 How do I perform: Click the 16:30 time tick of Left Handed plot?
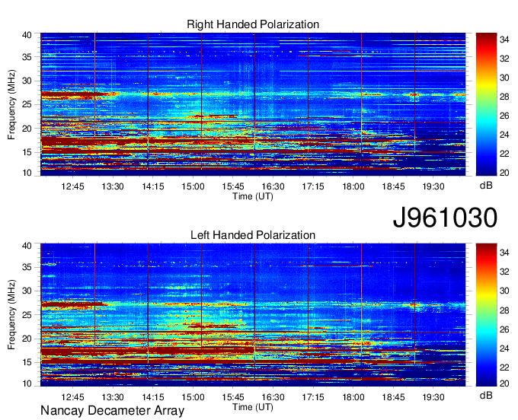[273, 397]
